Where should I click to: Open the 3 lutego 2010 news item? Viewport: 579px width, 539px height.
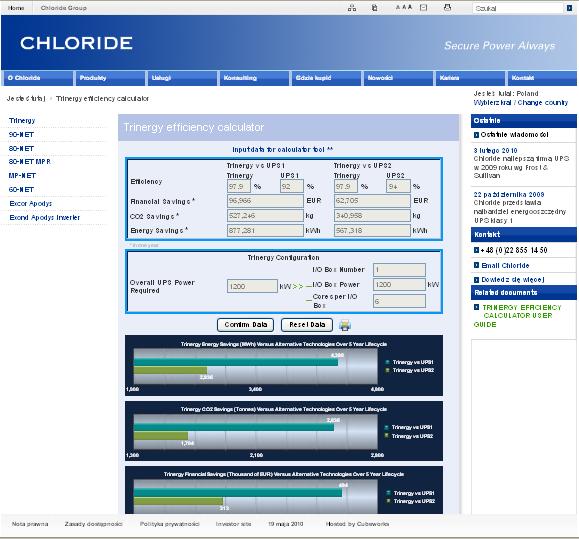[x=495, y=151]
